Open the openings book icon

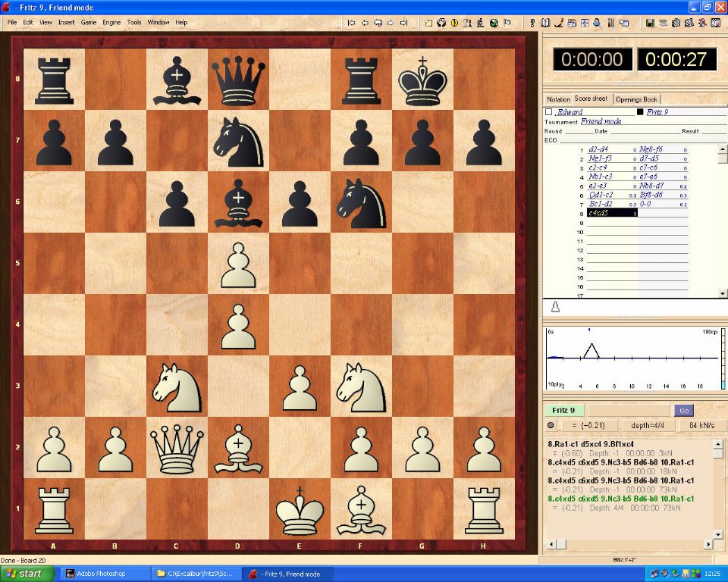point(545,22)
